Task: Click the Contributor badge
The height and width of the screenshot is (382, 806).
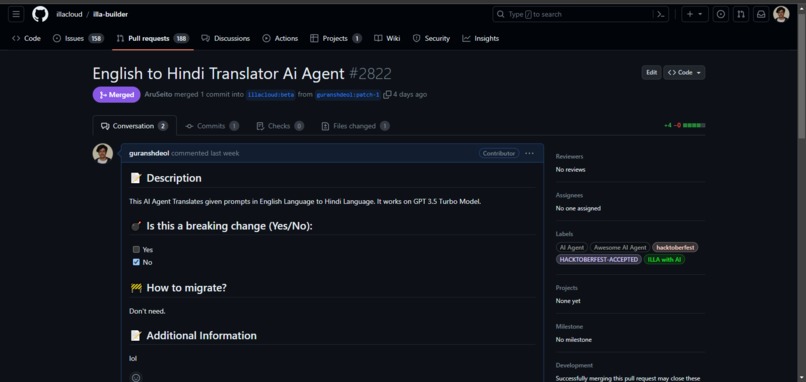Action: click(499, 153)
